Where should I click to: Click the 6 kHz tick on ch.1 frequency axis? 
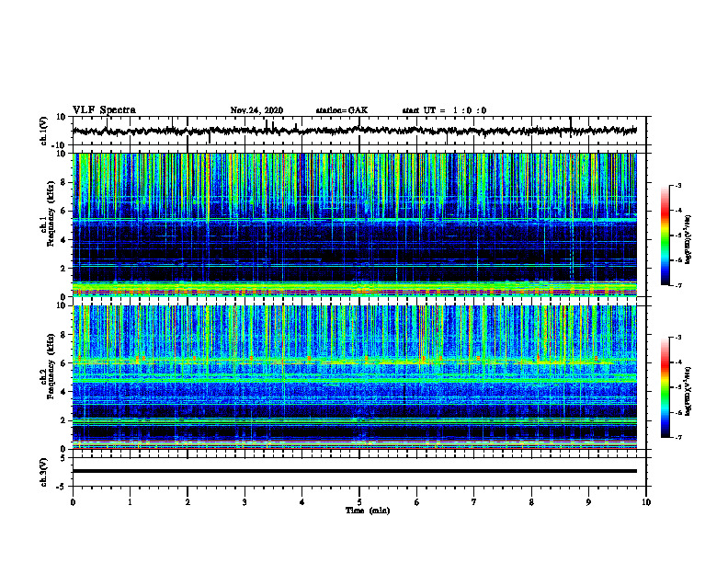coord(63,211)
